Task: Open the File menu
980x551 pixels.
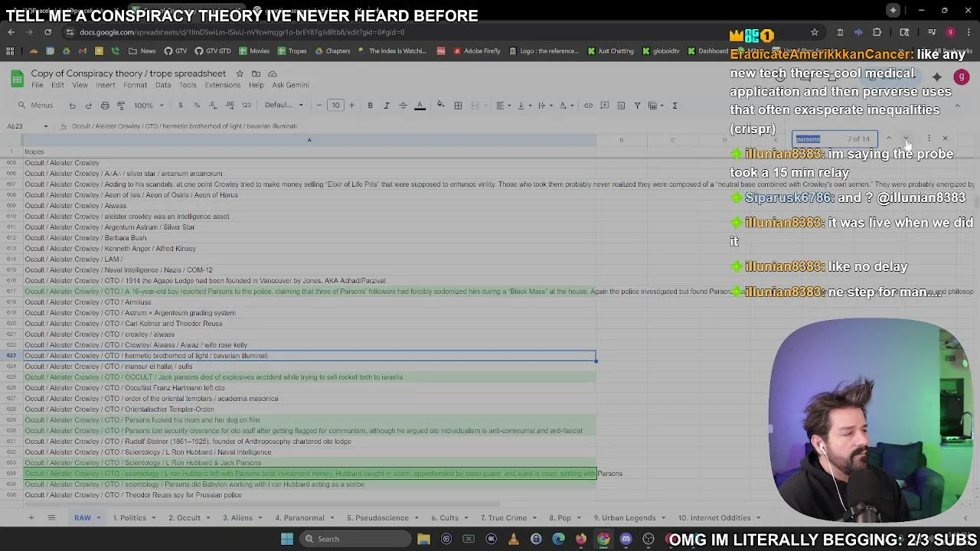Action: pos(36,85)
